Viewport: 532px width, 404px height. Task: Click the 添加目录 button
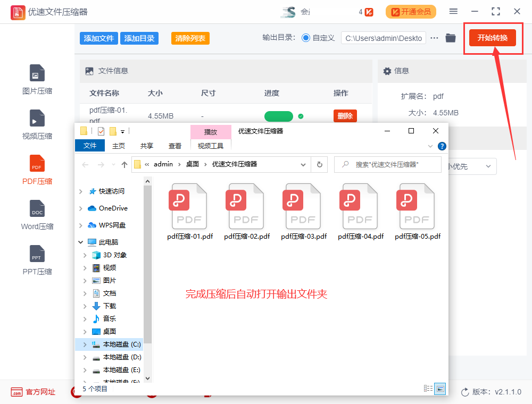click(x=139, y=38)
